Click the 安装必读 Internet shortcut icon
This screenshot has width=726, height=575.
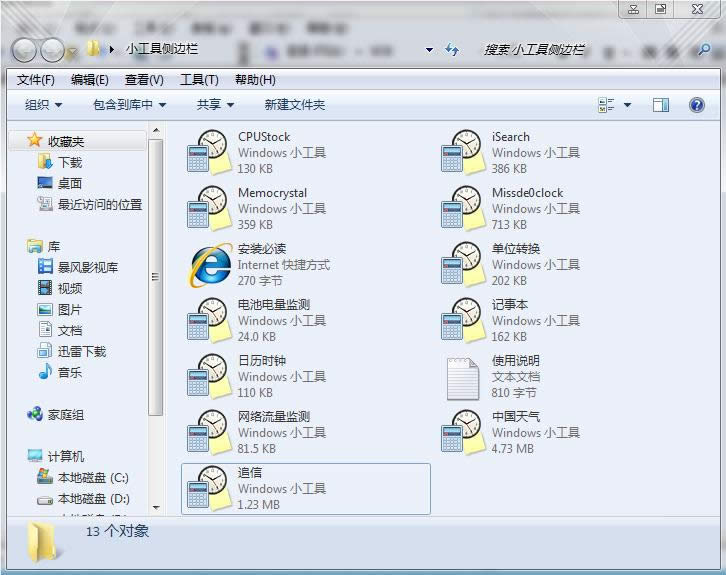pos(208,266)
